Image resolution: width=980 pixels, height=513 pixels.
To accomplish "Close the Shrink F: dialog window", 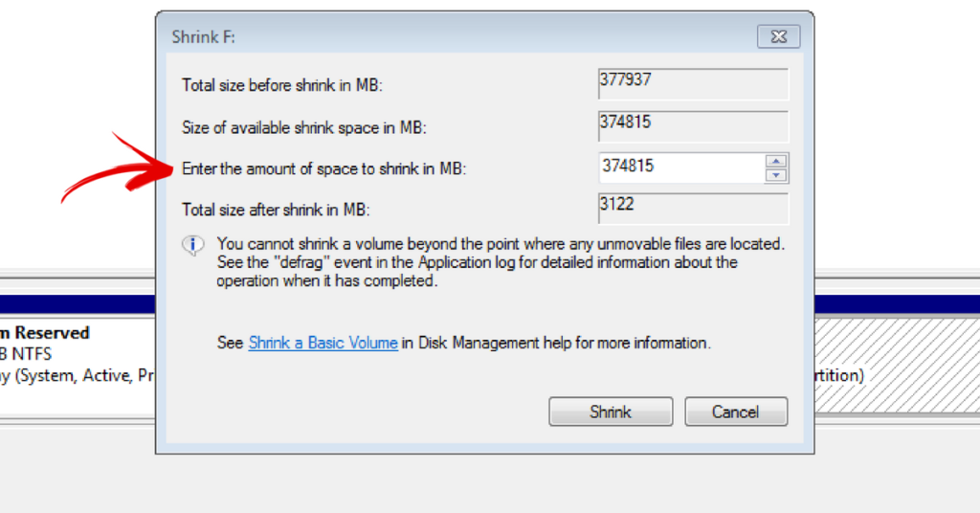I will 778,37.
